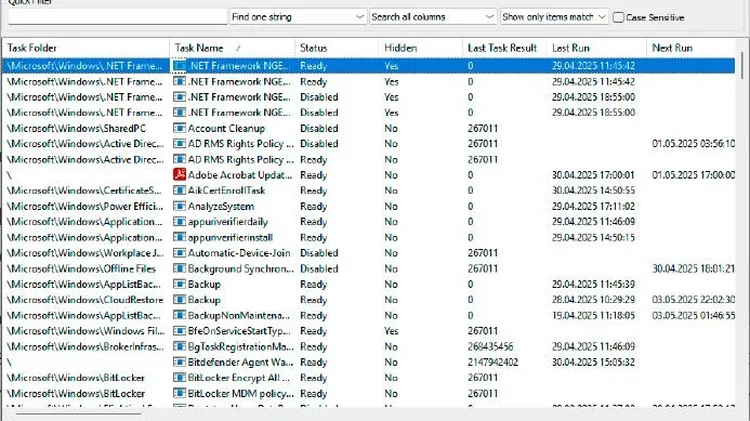The width and height of the screenshot is (750, 421).
Task: Click the 'Adobe Acrobat Updat...' task name
Action: click(x=240, y=175)
